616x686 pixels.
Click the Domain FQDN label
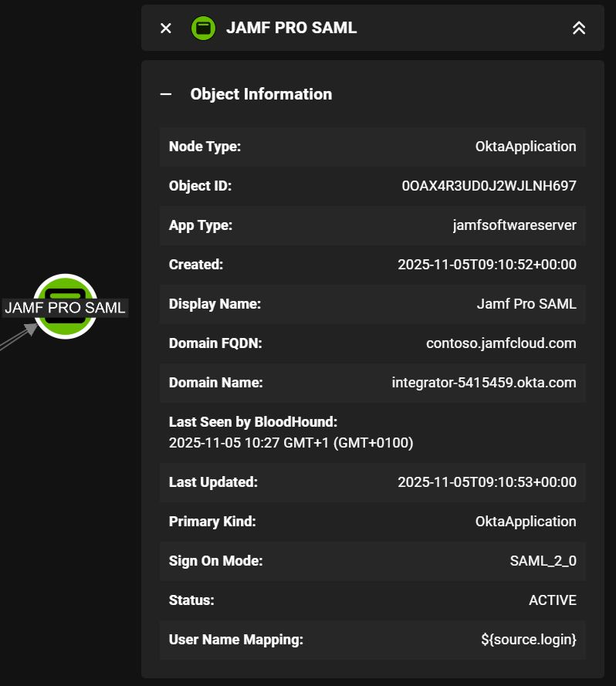(215, 343)
